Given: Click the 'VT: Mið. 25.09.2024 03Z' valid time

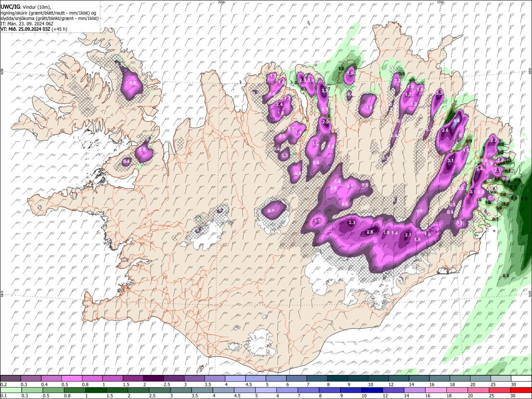Looking at the screenshot, I should click(x=26, y=29).
